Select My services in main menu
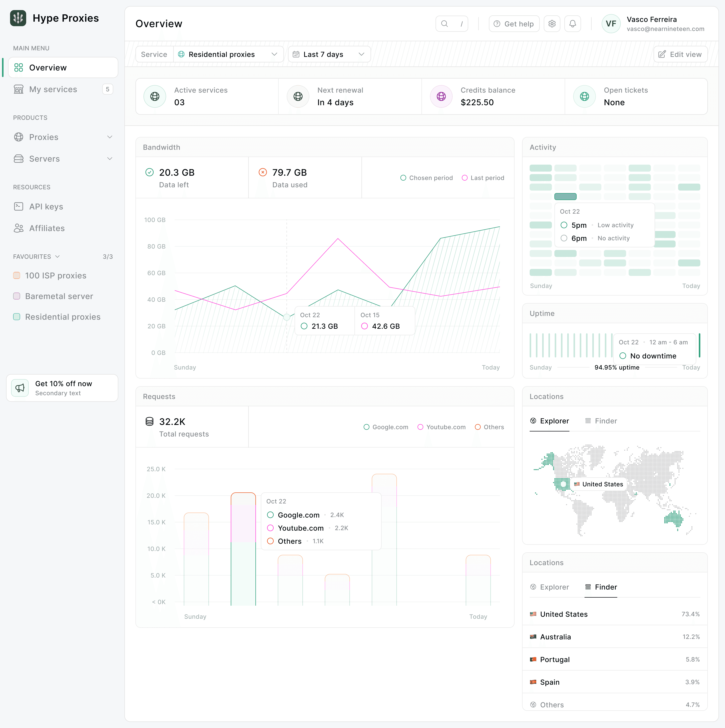Image resolution: width=725 pixels, height=728 pixels. [53, 89]
